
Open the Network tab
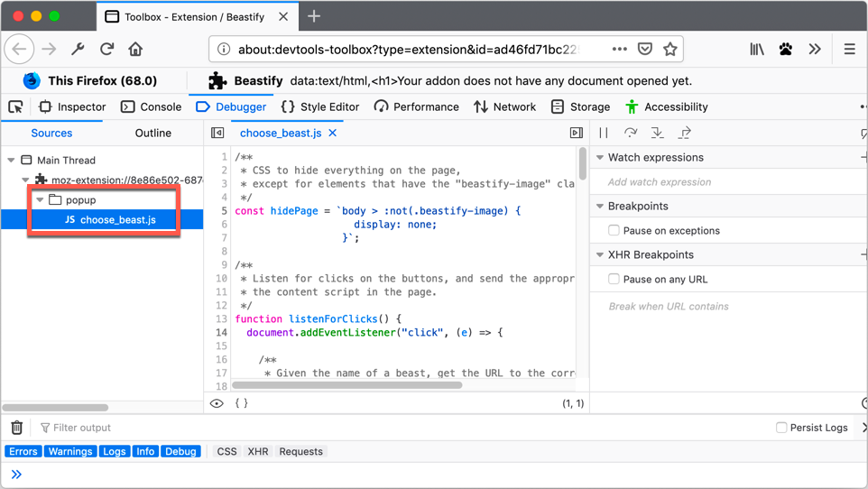click(x=505, y=106)
